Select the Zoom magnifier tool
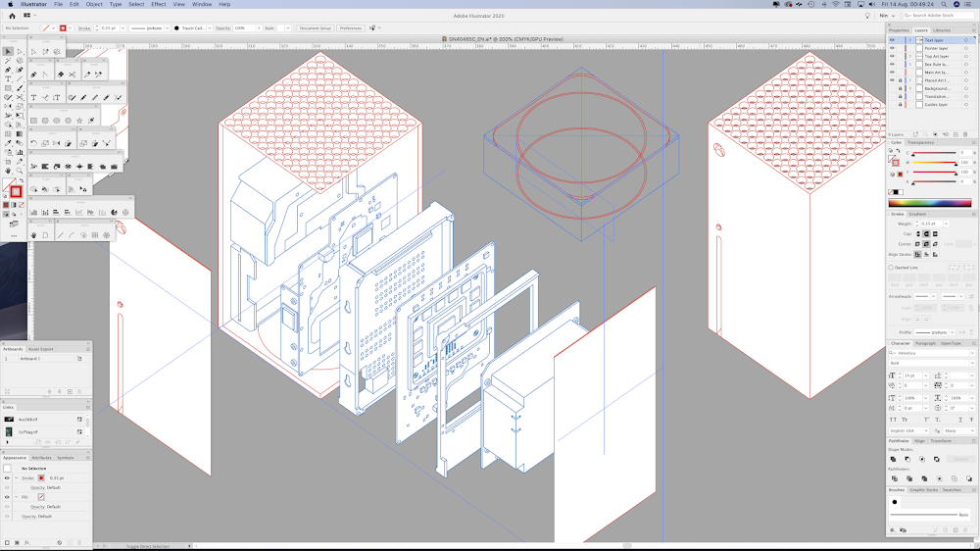Screen dimensions: 980x551 point(20,171)
